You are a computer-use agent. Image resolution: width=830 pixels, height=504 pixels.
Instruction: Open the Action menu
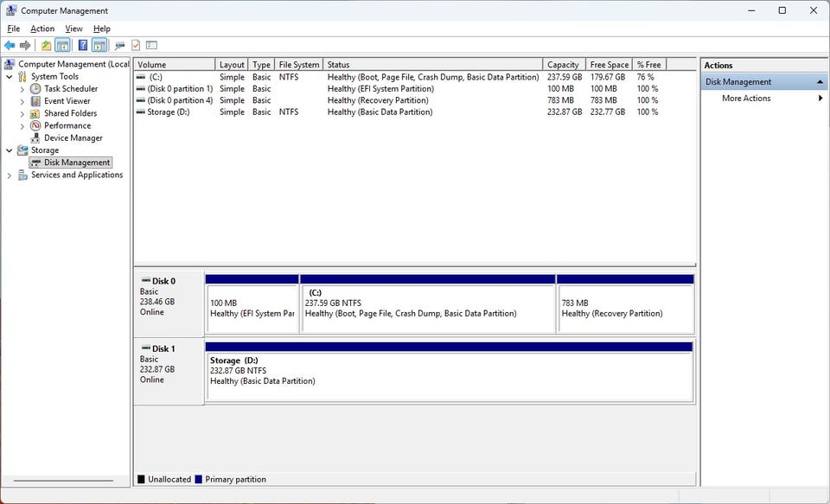(42, 29)
